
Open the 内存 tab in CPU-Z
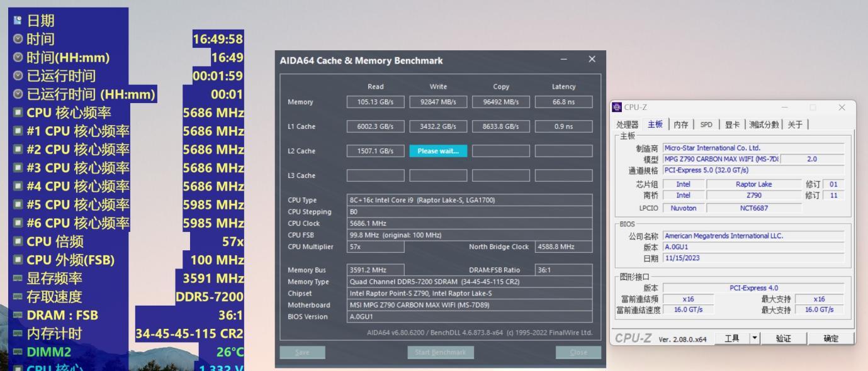coord(681,125)
